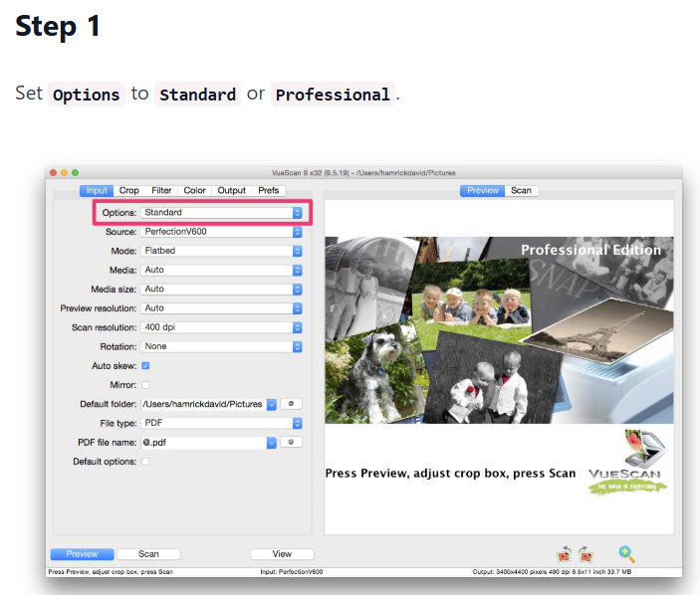
Task: Click the Scan button at bottom
Action: point(148,554)
